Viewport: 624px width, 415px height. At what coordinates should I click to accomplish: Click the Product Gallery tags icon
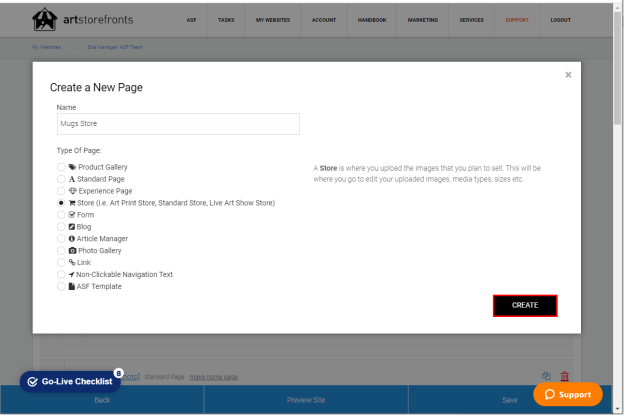(x=72, y=167)
